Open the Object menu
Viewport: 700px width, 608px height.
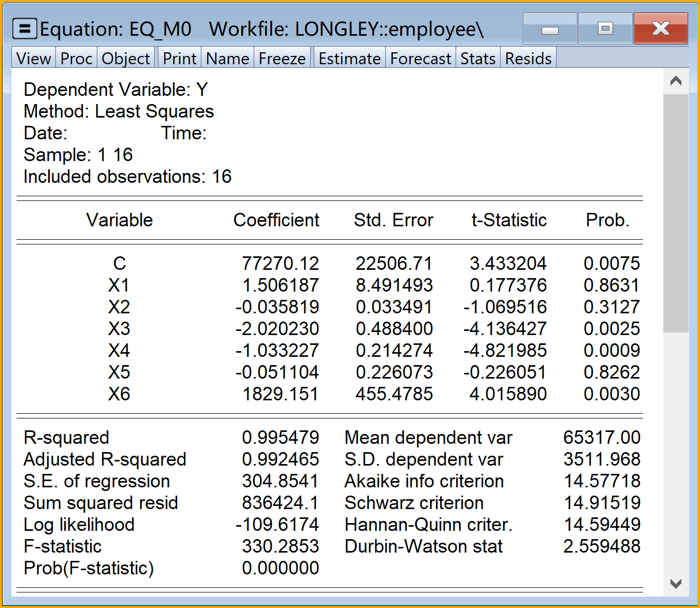[x=126, y=59]
